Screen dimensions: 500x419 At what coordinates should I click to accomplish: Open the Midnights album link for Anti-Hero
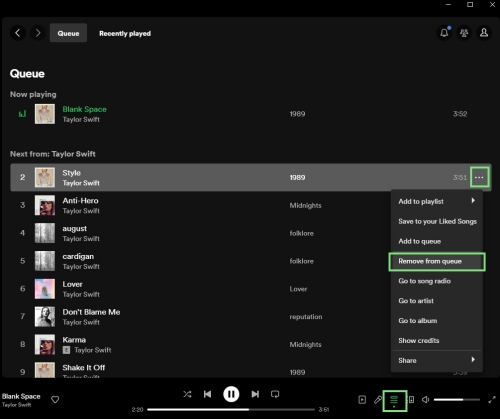coord(305,205)
